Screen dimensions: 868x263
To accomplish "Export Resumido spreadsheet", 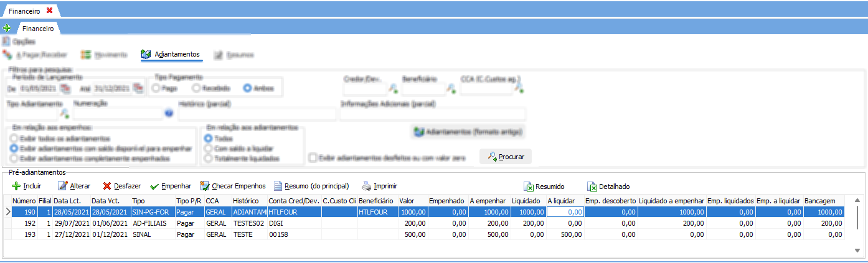I will coord(544,186).
